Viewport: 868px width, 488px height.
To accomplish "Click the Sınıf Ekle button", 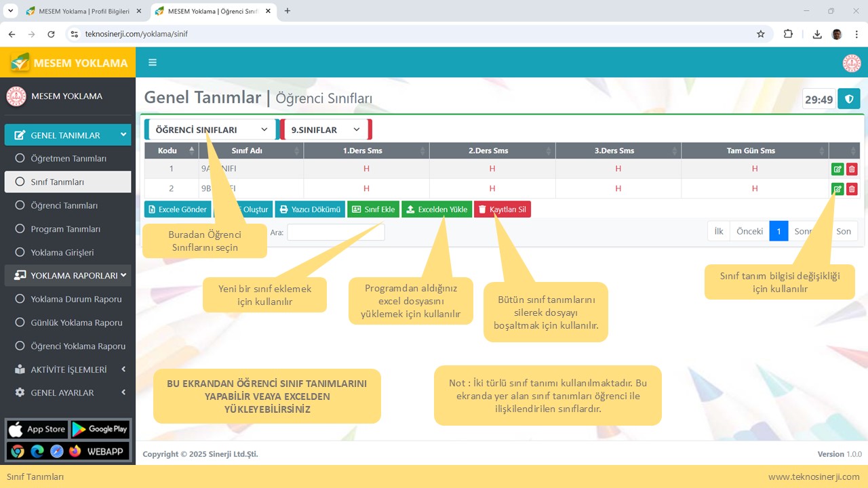I will [x=373, y=209].
